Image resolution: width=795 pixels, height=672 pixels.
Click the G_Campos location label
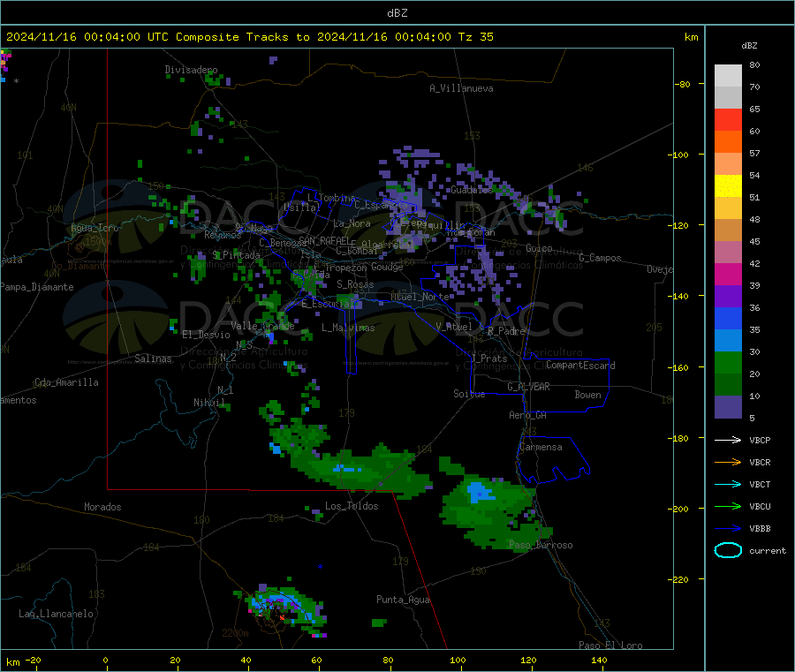pyautogui.click(x=600, y=258)
